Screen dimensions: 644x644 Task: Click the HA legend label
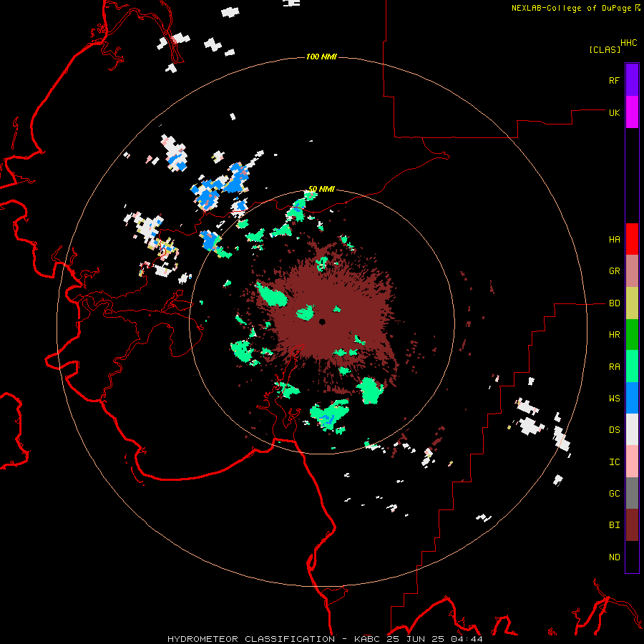[x=614, y=239]
